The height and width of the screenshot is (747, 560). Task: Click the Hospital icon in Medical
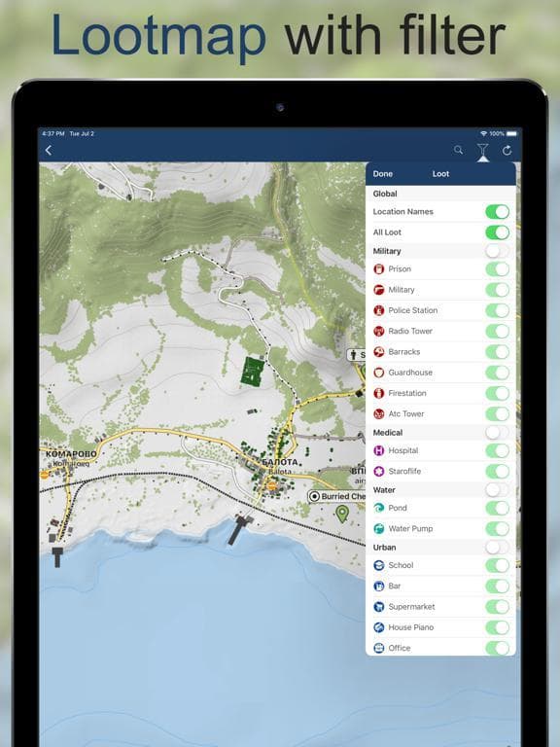click(x=378, y=450)
